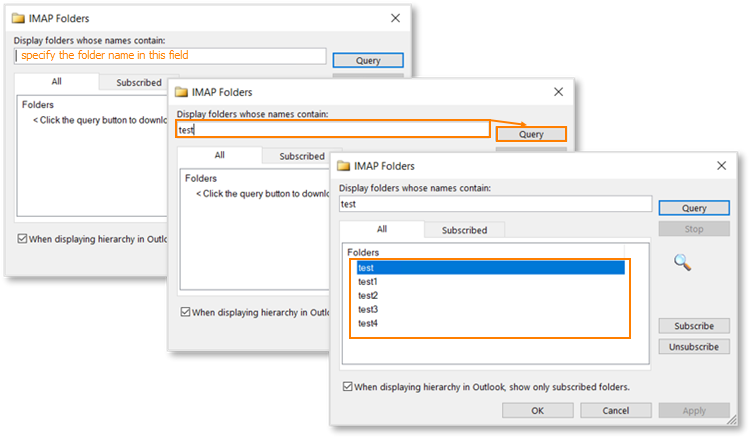Click the Unsubscribe button
Image resolution: width=750 pixels, height=438 pixels.
click(693, 347)
